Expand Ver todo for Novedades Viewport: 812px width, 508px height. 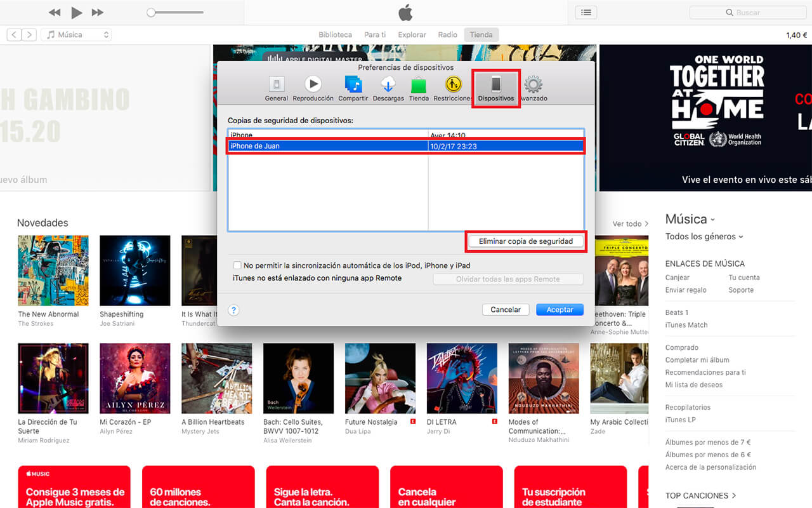coord(631,224)
